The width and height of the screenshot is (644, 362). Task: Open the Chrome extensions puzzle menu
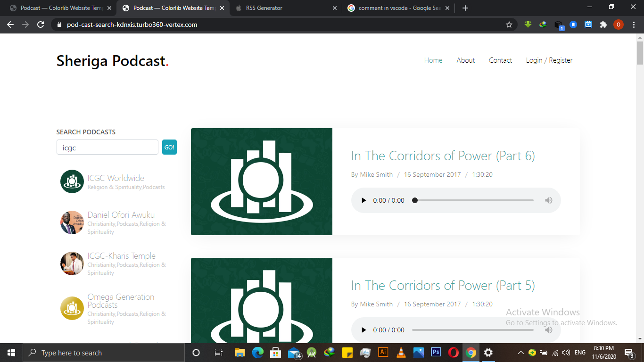(603, 25)
